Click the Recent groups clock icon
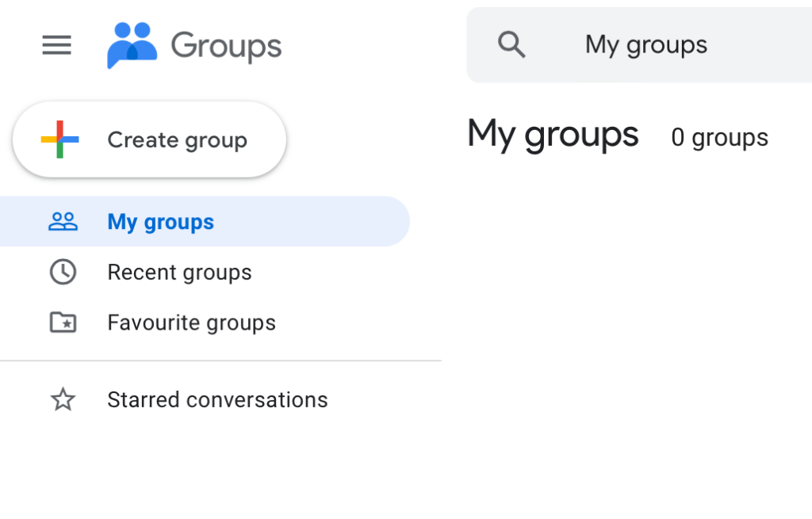 point(62,272)
